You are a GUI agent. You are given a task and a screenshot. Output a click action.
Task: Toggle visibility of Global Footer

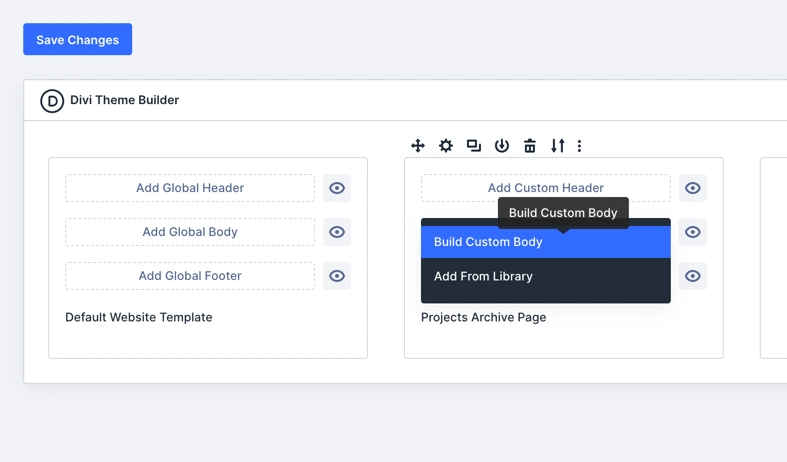(337, 276)
